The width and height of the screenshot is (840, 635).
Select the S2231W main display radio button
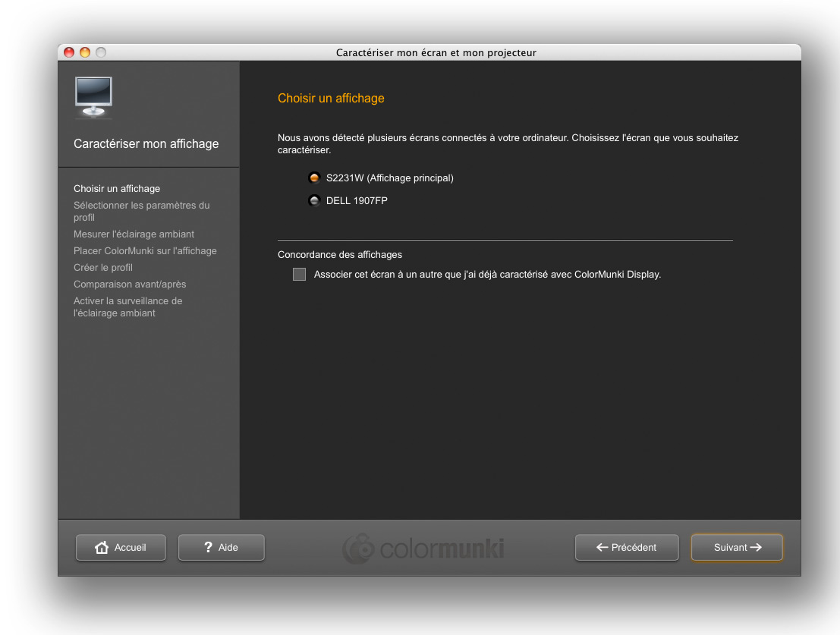pyautogui.click(x=314, y=178)
